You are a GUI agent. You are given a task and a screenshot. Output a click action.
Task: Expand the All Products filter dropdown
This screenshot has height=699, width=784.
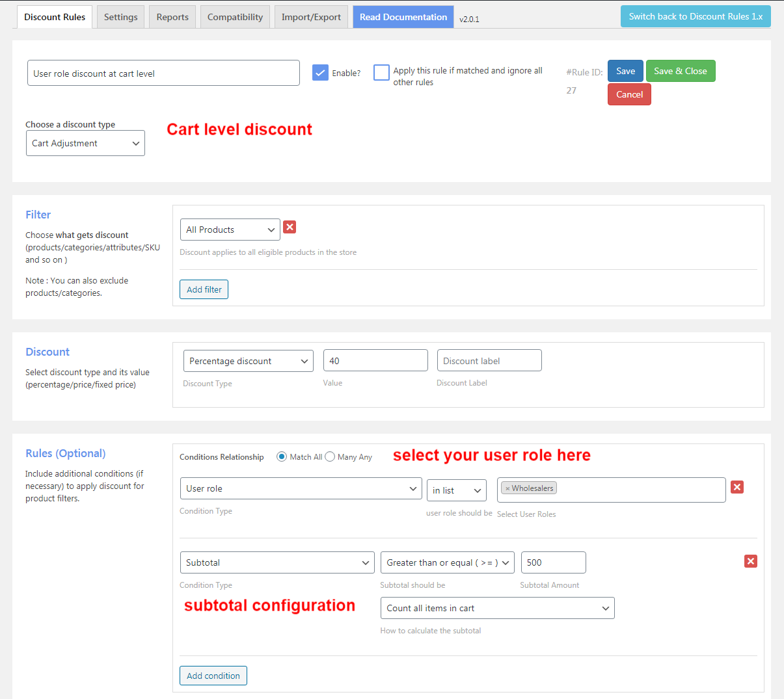230,230
